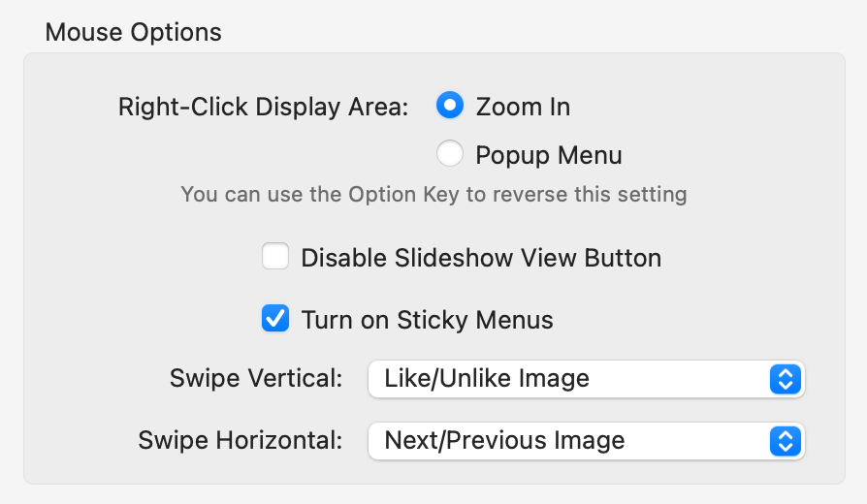This screenshot has width=867, height=504.
Task: Click the "Popup Menu" label text
Action: click(x=549, y=155)
